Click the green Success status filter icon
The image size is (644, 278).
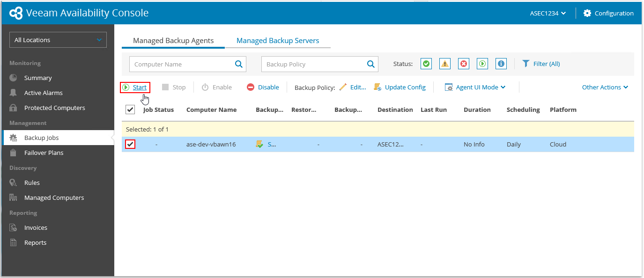426,64
